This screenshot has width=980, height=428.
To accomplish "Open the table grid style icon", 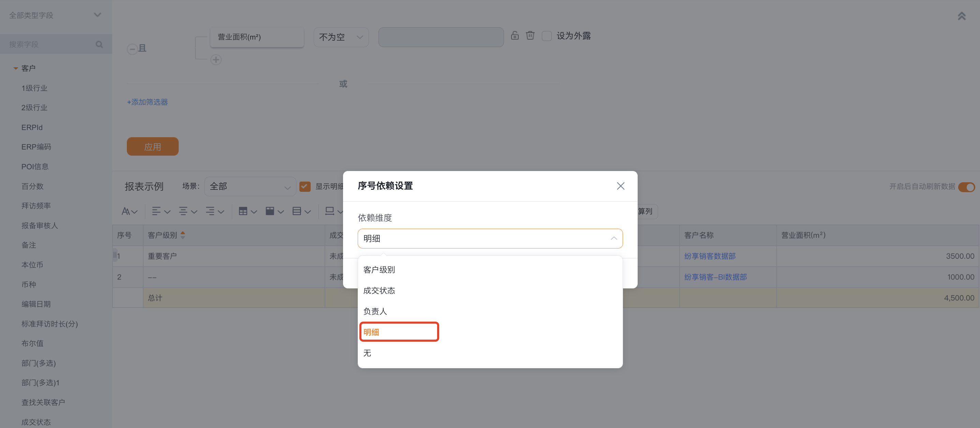I will coord(243,211).
